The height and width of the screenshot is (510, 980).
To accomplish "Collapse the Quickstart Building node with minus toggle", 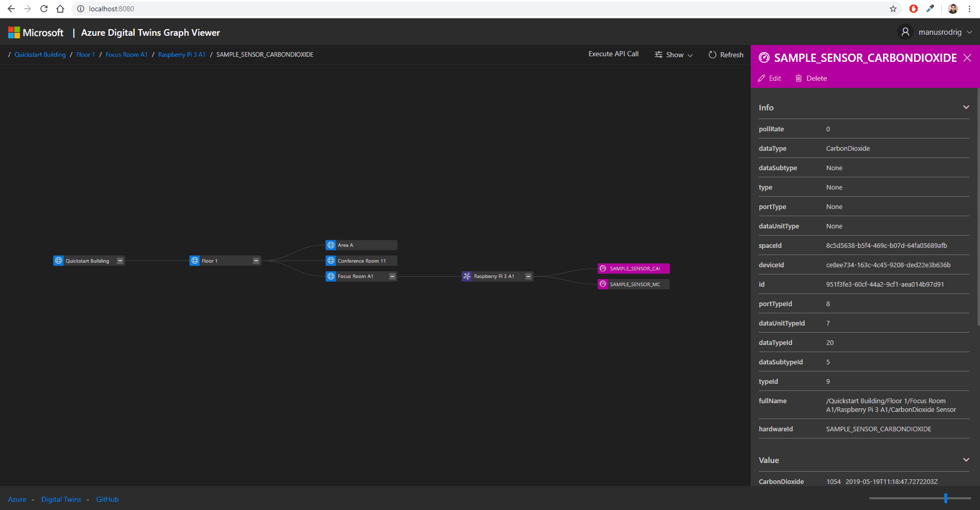I will tap(120, 261).
